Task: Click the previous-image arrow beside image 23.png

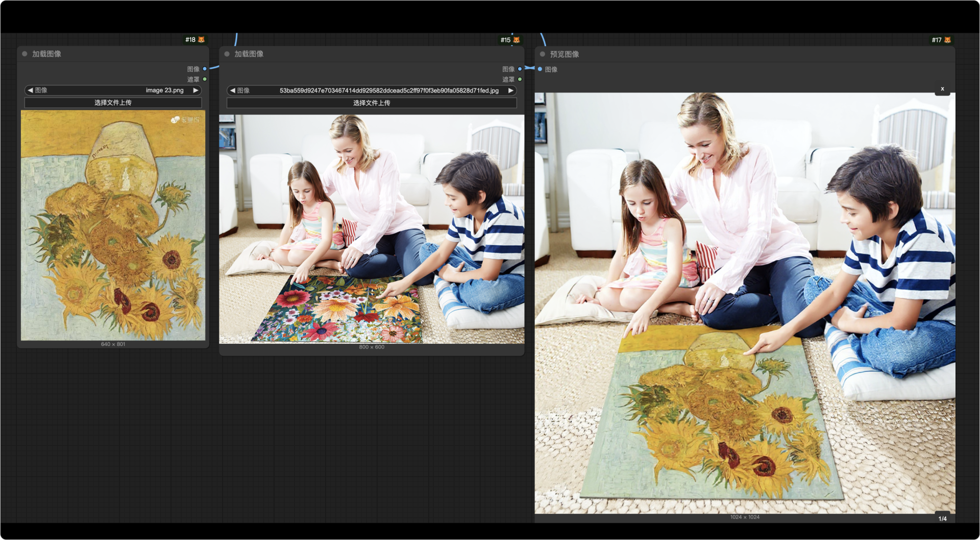Action: [x=30, y=90]
